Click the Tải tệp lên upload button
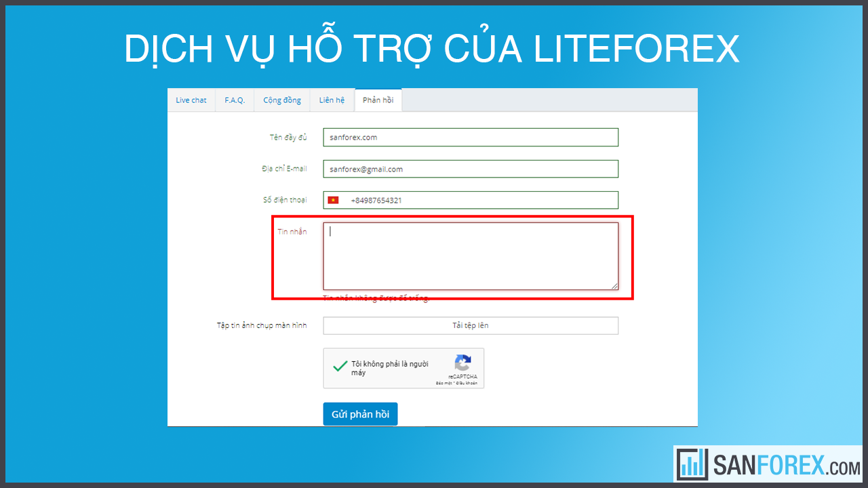This screenshot has height=488, width=868. tap(471, 325)
